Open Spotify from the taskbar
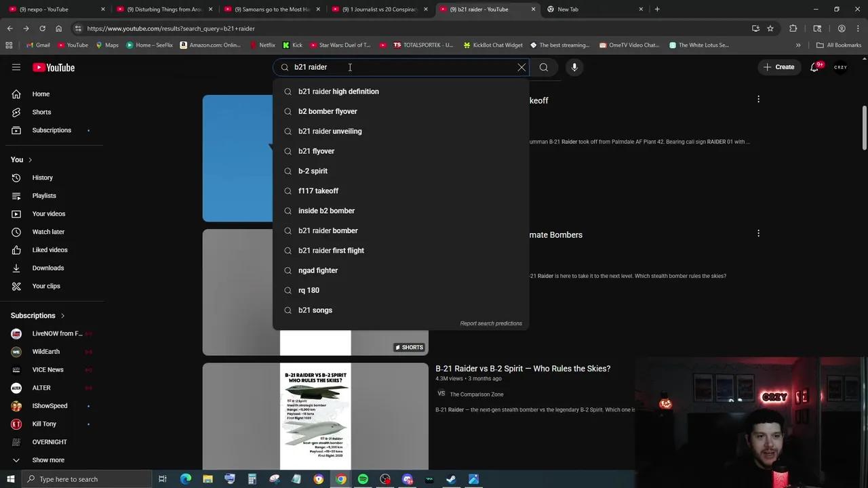868x488 pixels. click(x=363, y=479)
